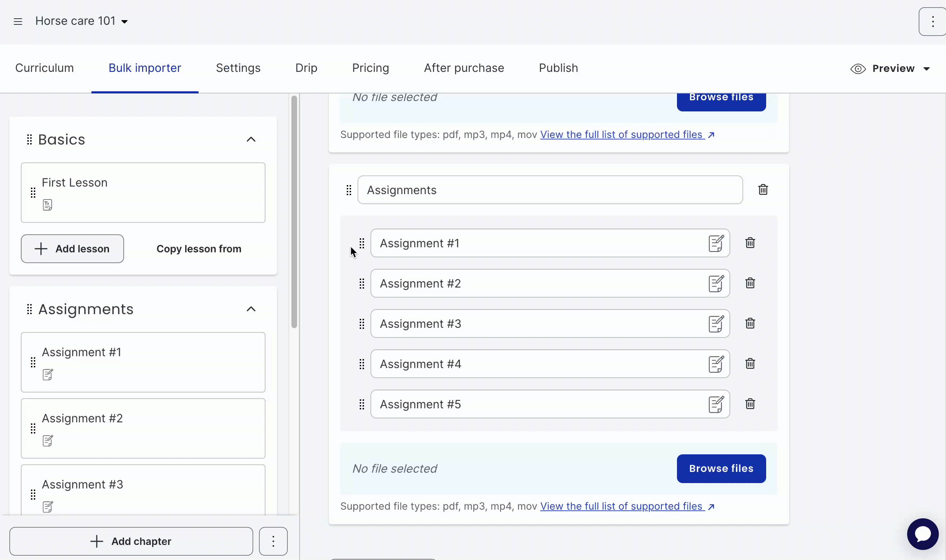Delete Assignment #2 in importer
Viewport: 946px width, 560px height.
[750, 283]
